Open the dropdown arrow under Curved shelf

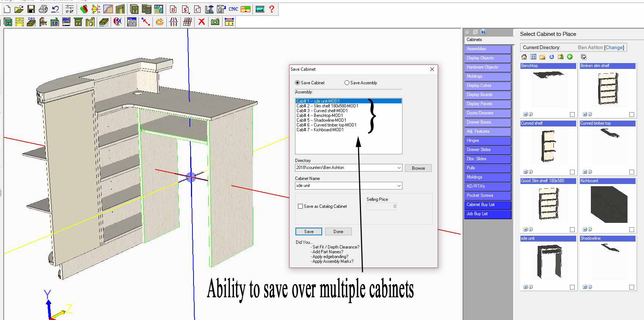pyautogui.click(x=525, y=172)
